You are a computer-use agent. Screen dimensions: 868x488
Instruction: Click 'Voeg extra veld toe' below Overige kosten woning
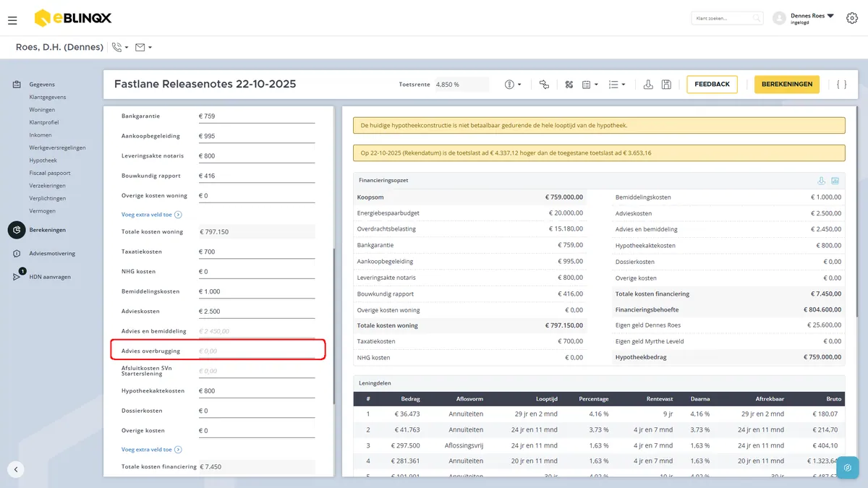151,215
